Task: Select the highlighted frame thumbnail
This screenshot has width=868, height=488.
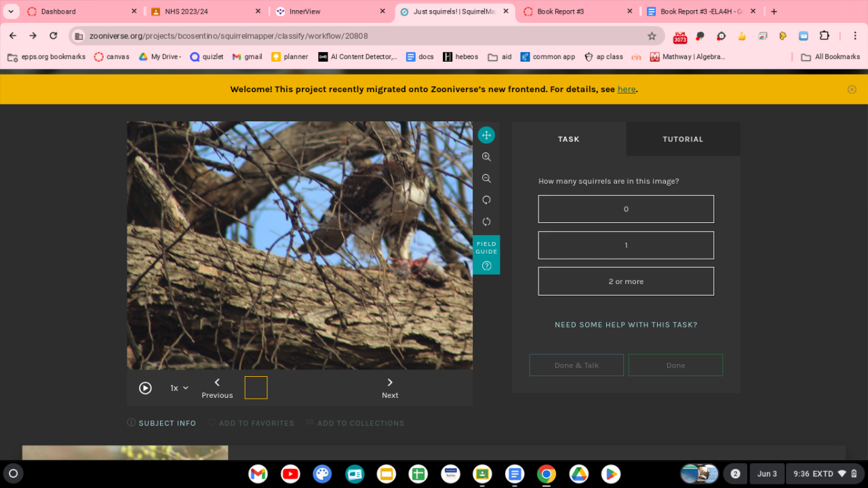Action: [256, 388]
